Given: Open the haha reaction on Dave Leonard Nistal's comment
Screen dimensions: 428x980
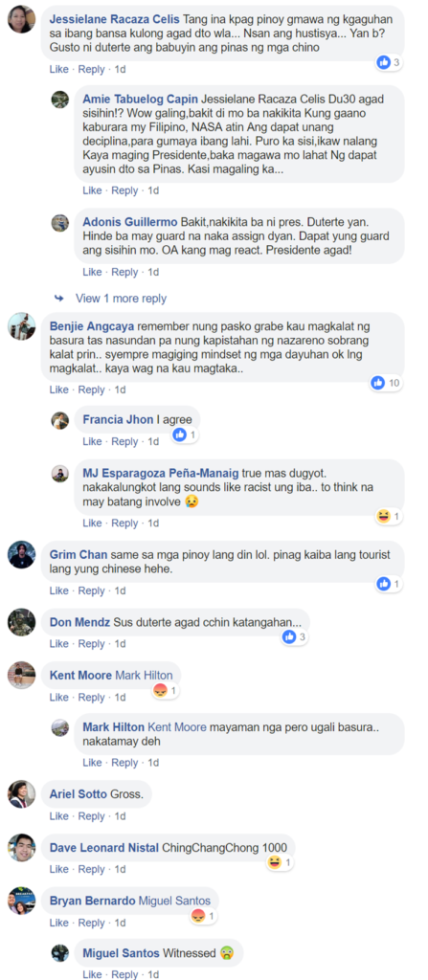Looking at the screenshot, I should [274, 862].
